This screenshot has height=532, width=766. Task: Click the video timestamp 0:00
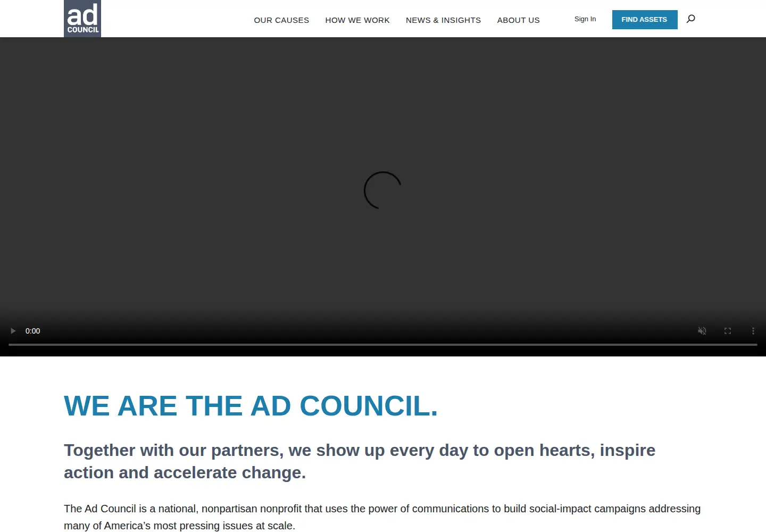point(33,331)
